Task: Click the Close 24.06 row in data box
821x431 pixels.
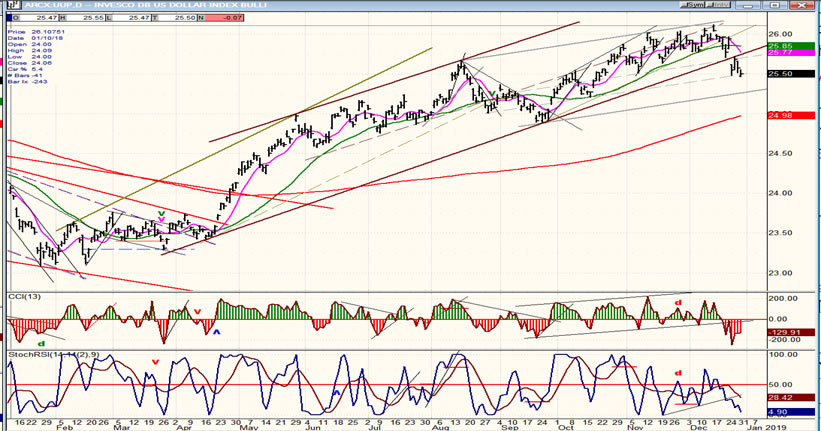Action: pyautogui.click(x=29, y=63)
